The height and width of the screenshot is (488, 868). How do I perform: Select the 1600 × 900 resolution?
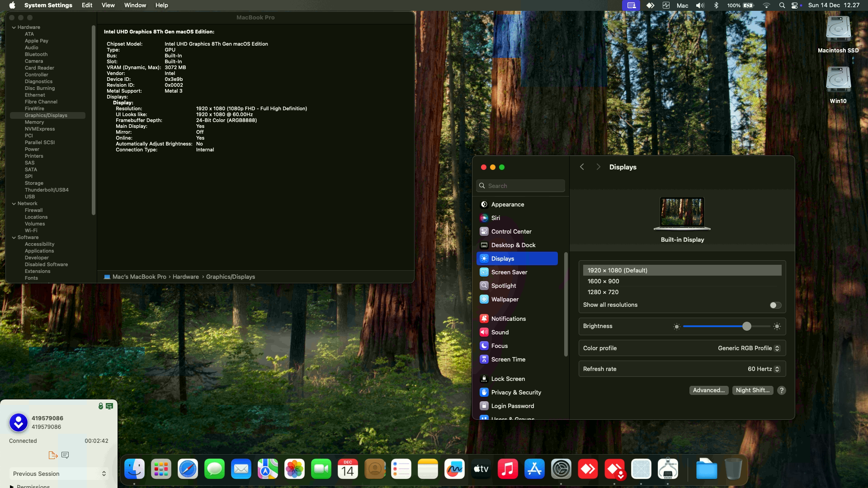[x=604, y=281]
